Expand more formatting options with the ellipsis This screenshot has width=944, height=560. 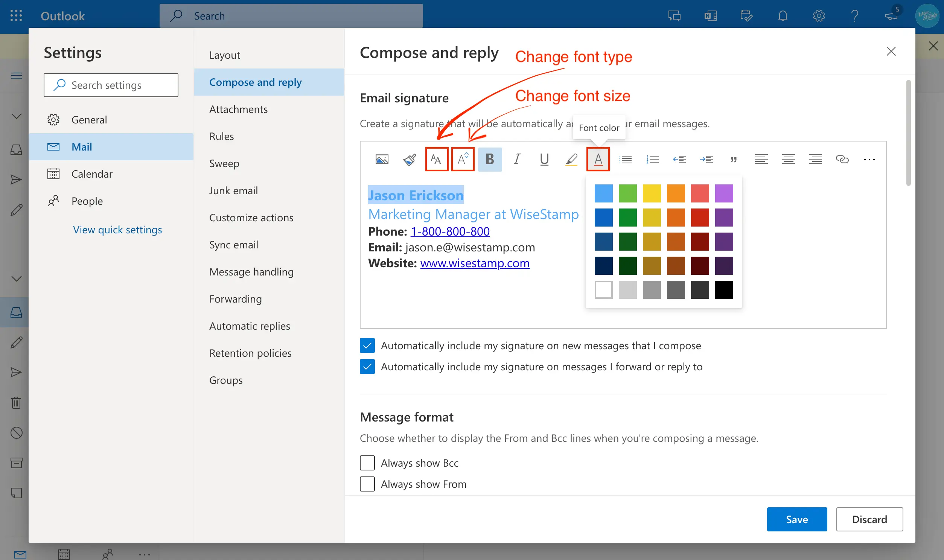(x=869, y=159)
